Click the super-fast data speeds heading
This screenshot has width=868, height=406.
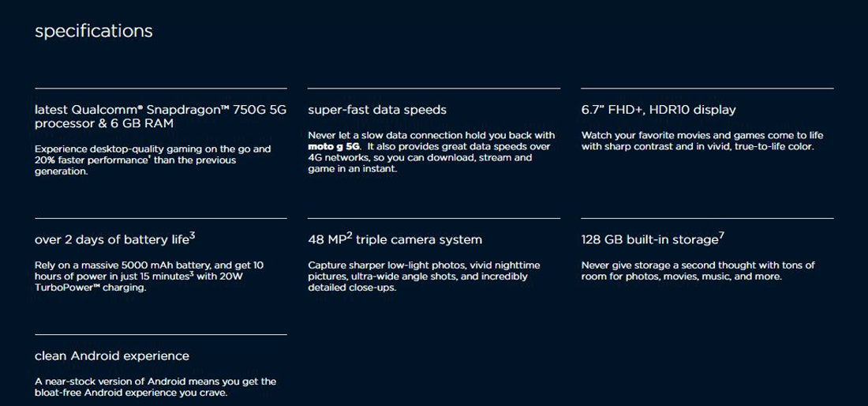click(x=377, y=110)
